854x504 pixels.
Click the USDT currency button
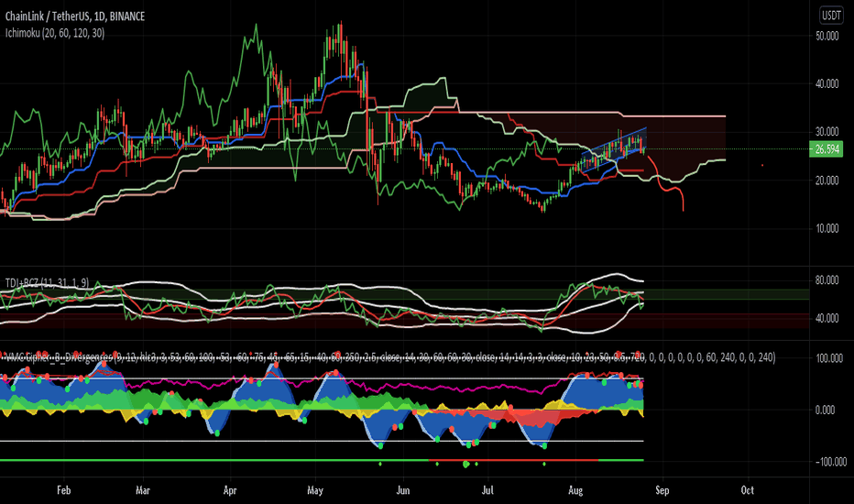pyautogui.click(x=831, y=16)
